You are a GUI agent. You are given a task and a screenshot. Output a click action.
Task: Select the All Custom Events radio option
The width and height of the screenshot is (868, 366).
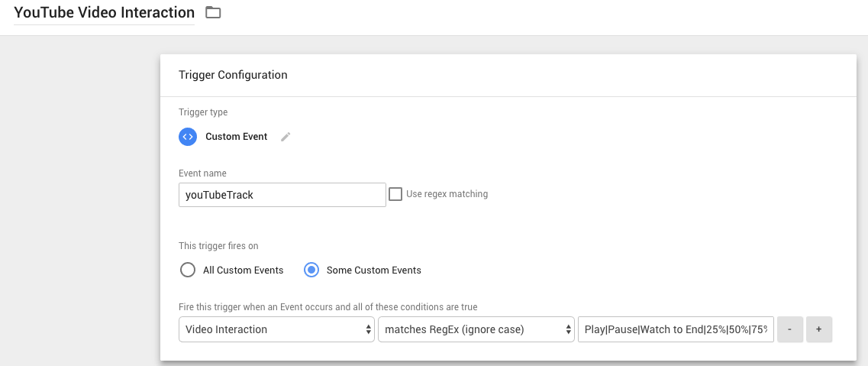point(188,270)
